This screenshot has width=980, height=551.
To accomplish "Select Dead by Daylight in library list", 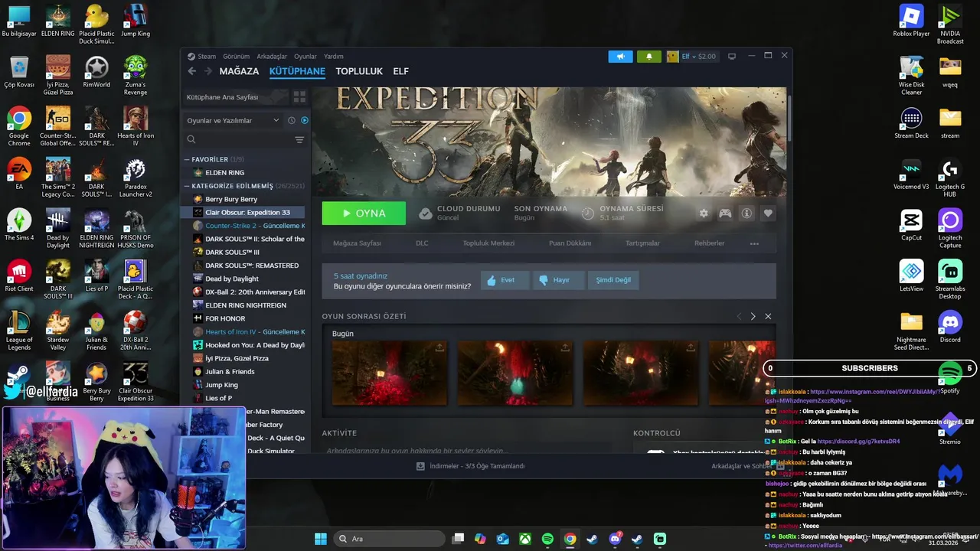I will tap(231, 279).
